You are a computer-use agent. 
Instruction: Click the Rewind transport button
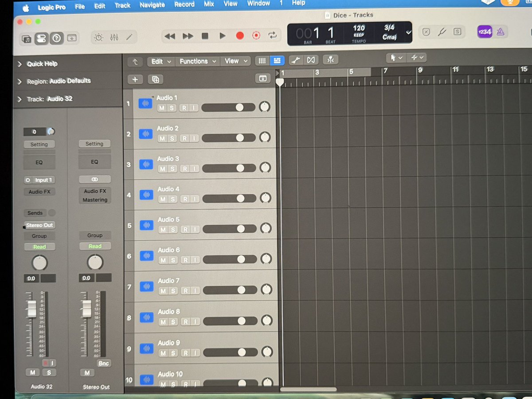click(169, 36)
